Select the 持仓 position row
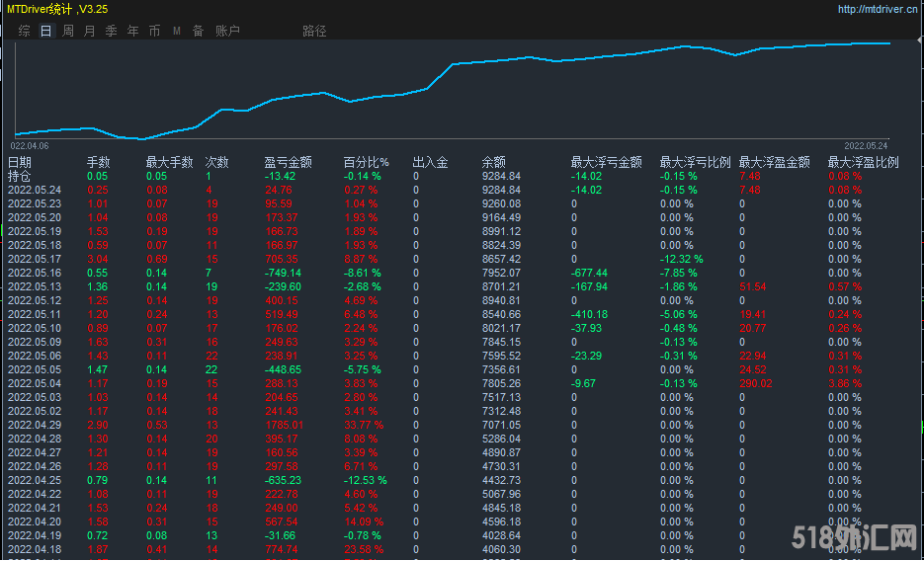Screen dimensions: 924x561 20,176
